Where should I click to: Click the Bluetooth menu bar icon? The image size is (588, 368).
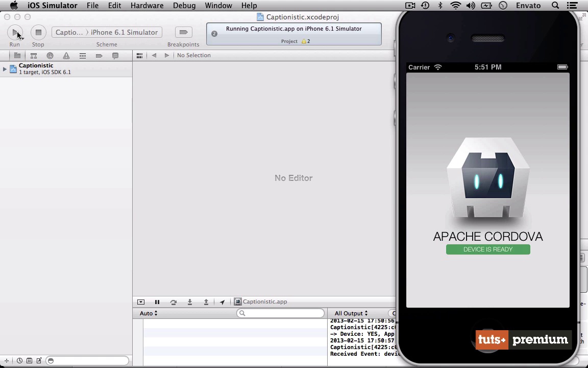point(440,6)
